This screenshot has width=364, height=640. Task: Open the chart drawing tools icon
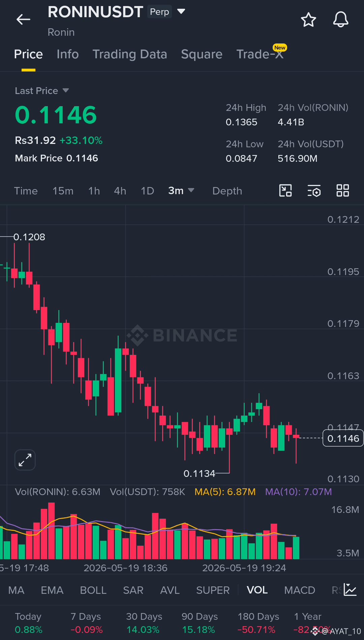[x=285, y=191]
